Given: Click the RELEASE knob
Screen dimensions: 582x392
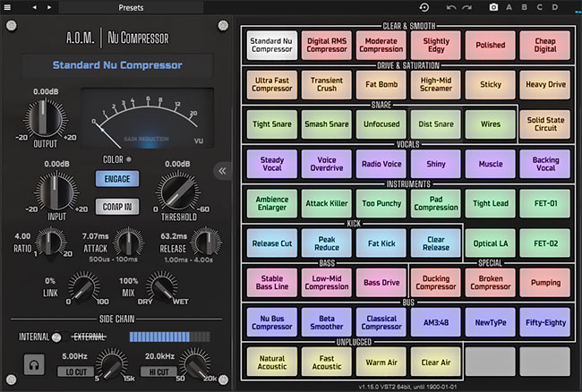Looking at the screenshot, I should pyautogui.click(x=206, y=243).
